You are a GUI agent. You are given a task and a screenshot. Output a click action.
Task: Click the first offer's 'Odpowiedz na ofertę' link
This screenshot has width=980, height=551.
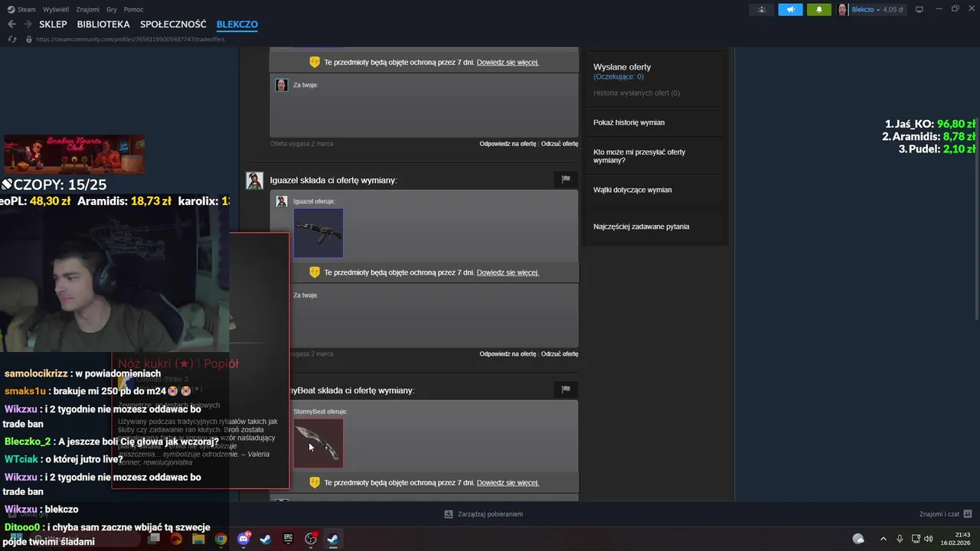[508, 144]
